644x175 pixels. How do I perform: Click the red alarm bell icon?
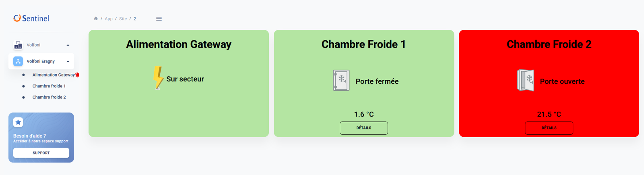coord(77,75)
